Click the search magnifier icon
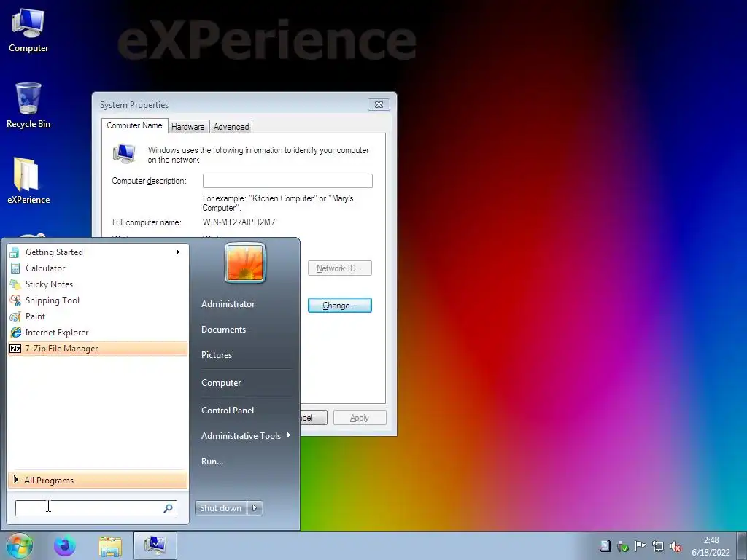 point(169,508)
